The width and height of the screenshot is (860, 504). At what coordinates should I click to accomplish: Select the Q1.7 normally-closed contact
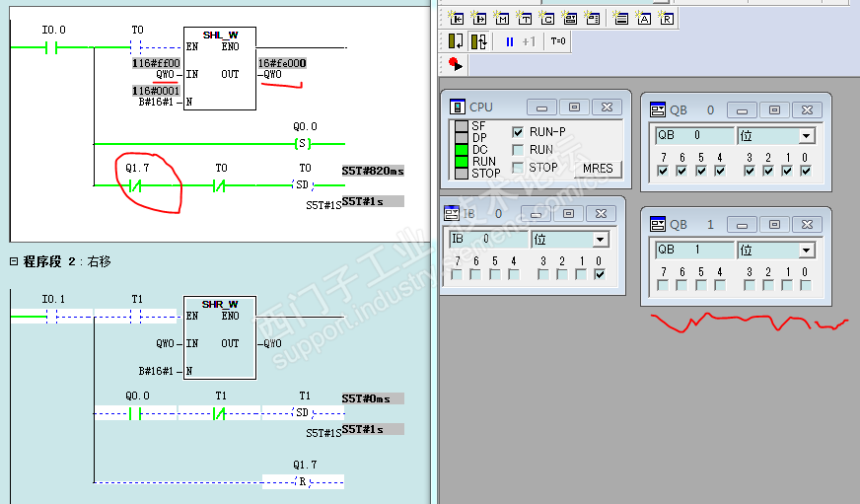tap(135, 185)
